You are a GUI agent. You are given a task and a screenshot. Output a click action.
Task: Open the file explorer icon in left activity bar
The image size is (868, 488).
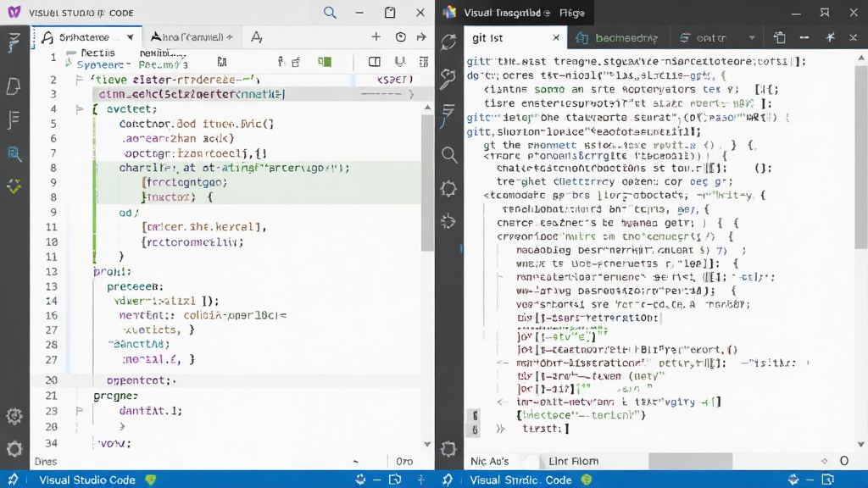(14, 86)
